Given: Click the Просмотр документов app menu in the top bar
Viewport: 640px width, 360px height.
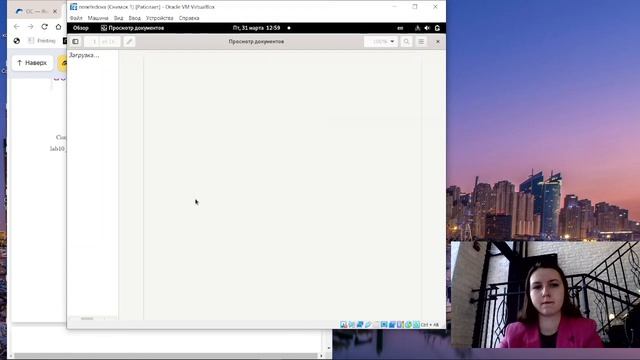Looking at the screenshot, I should coord(133,28).
